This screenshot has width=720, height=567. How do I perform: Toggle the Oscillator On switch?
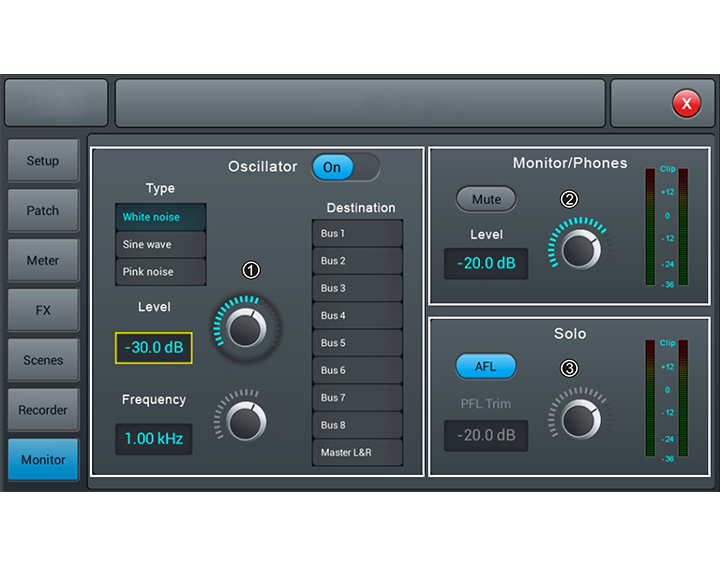click(345, 167)
